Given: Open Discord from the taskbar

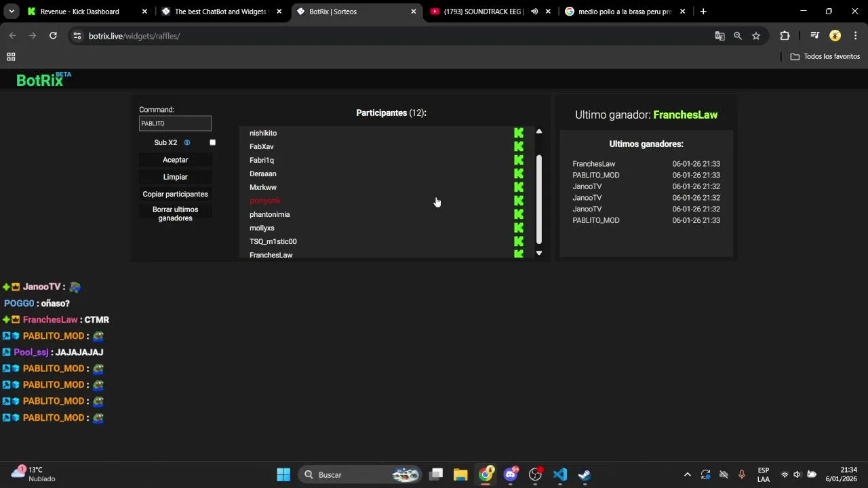Looking at the screenshot, I should coord(511,474).
